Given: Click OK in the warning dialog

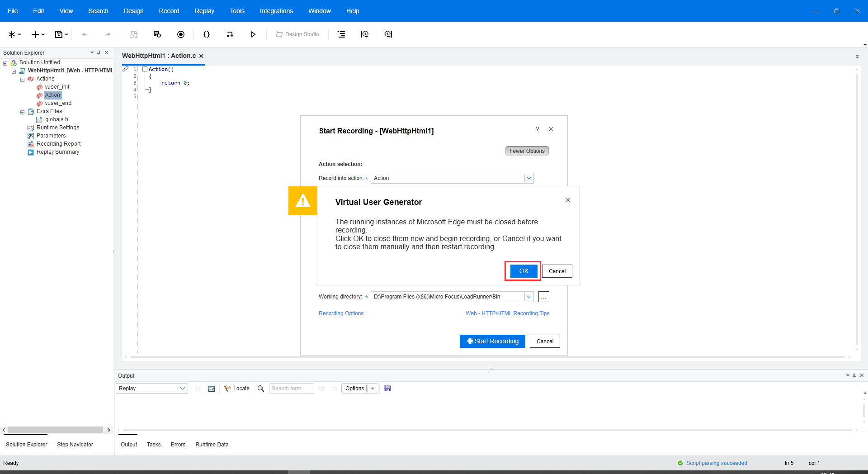Looking at the screenshot, I should [x=524, y=271].
